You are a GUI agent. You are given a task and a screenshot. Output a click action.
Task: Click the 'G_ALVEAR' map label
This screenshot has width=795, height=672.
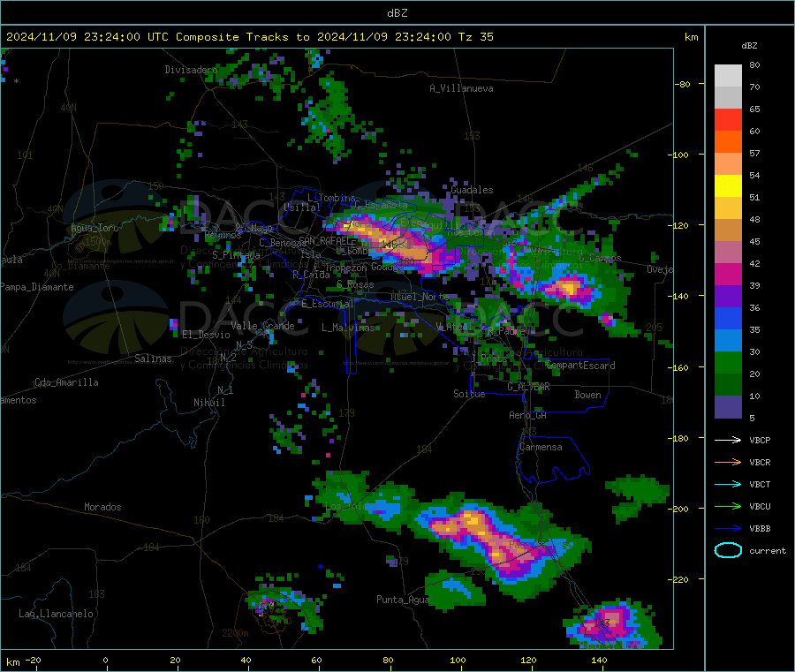pos(529,387)
